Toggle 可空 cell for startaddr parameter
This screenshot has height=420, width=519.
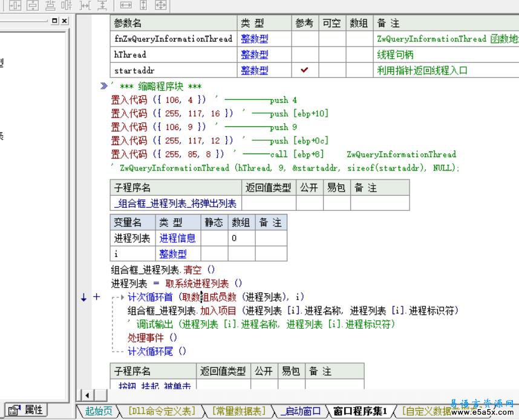pos(332,70)
